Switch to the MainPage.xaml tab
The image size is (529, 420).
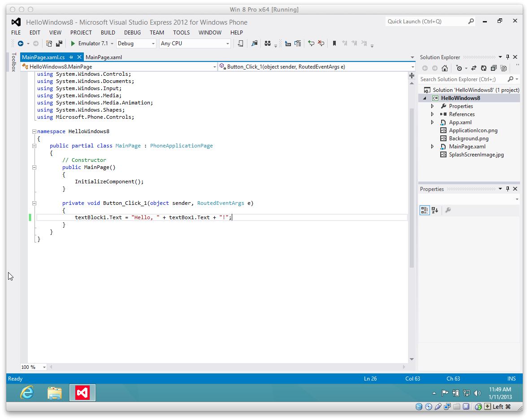(x=104, y=57)
